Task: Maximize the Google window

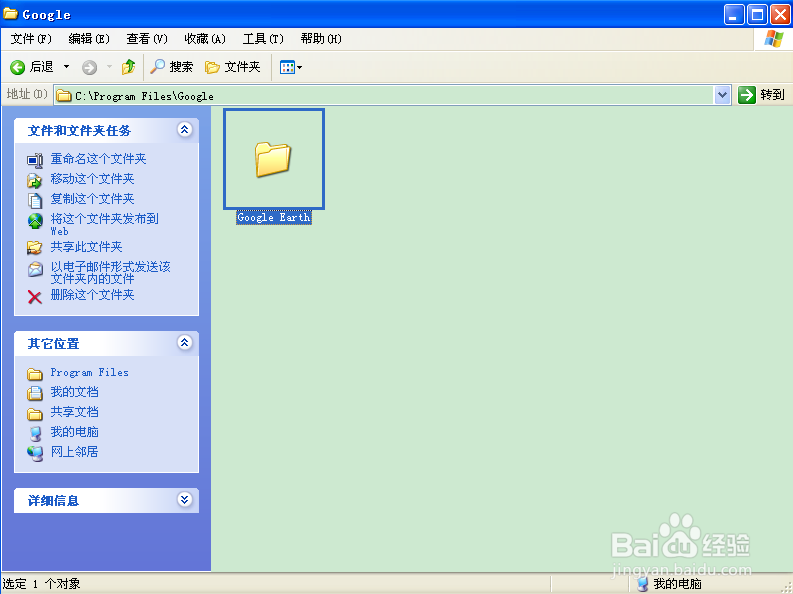Action: pyautogui.click(x=757, y=14)
